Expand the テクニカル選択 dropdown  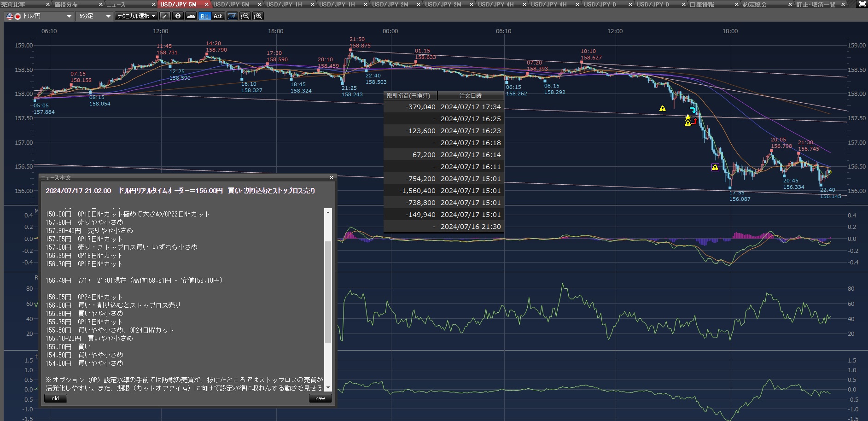click(136, 16)
